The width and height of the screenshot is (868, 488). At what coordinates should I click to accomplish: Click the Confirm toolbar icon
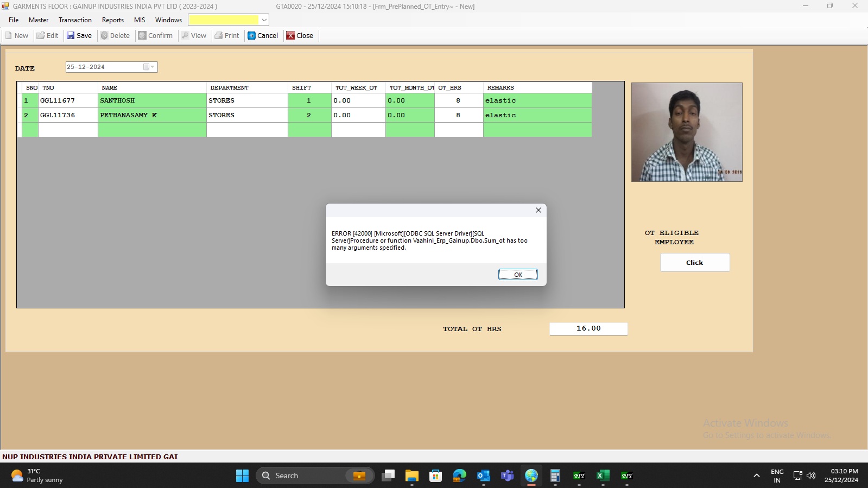click(x=142, y=36)
